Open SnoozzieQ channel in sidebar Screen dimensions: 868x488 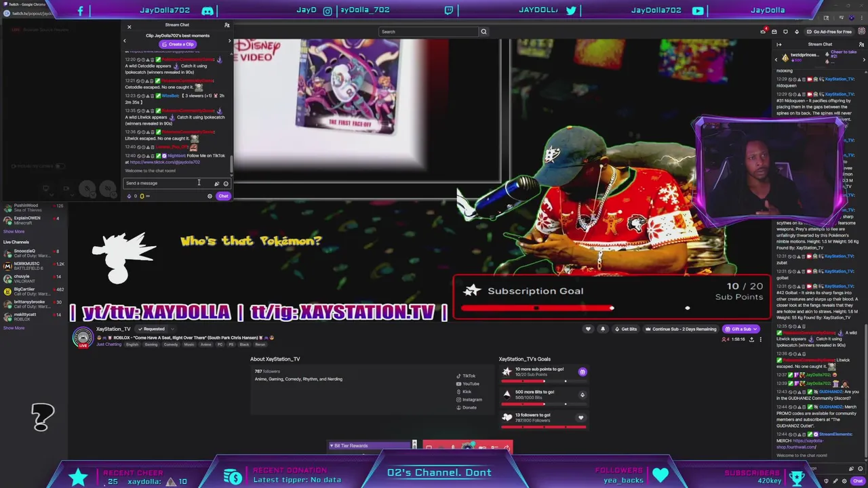click(x=33, y=253)
